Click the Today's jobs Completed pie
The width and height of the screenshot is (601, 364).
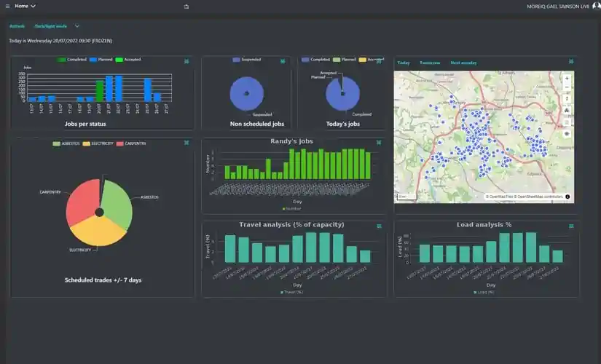[343, 93]
